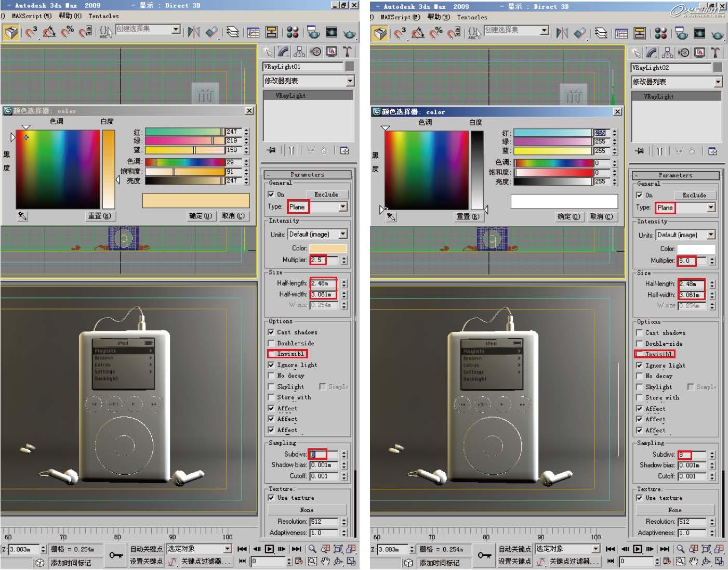Toggle 自动关键点 button in VRayLight02 window
This screenshot has height=570, width=728.
pyautogui.click(x=514, y=549)
